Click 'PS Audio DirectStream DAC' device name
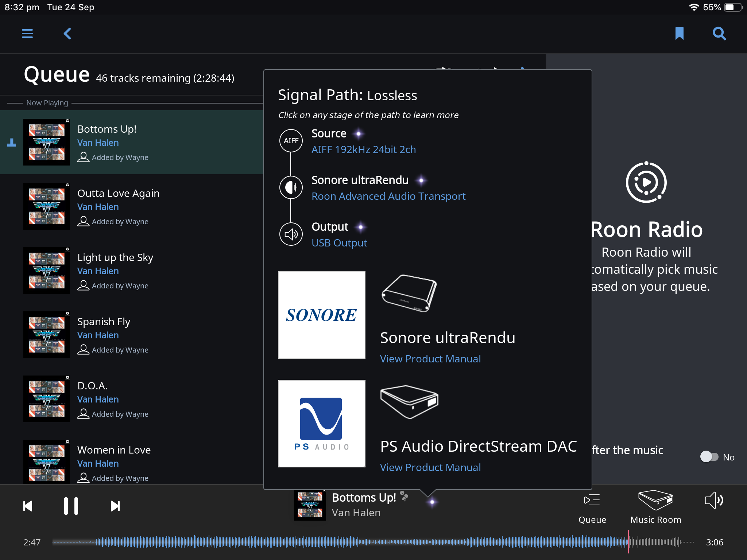 479,446
